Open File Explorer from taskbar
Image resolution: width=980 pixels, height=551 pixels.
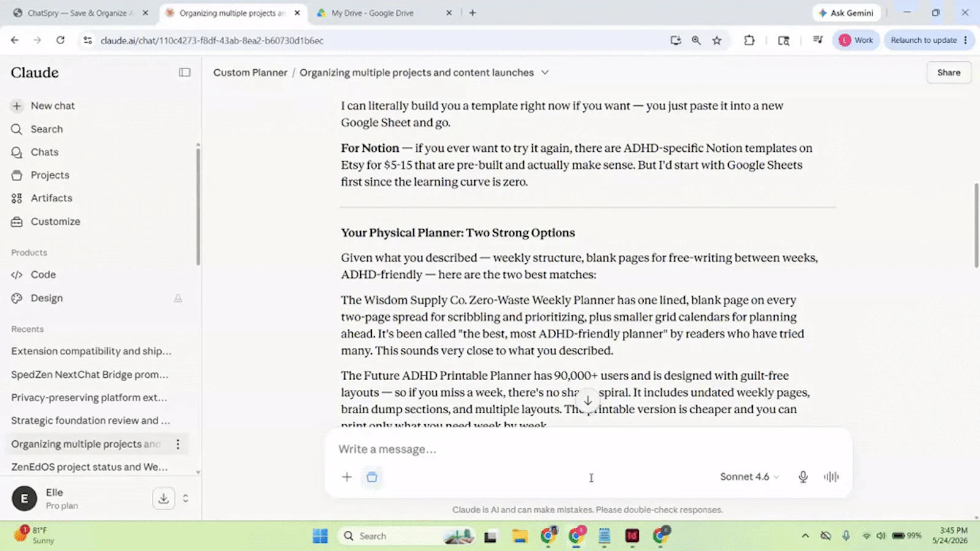pyautogui.click(x=520, y=536)
